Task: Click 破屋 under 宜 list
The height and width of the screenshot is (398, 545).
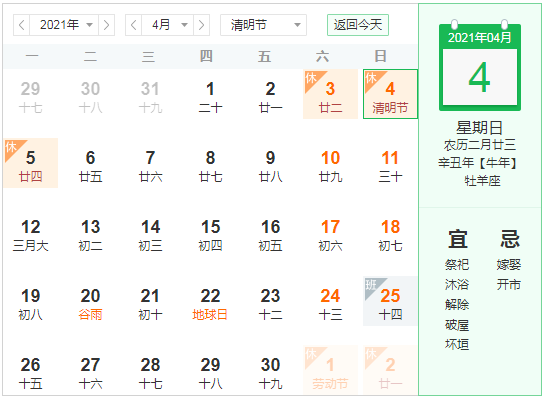Action: [x=457, y=325]
